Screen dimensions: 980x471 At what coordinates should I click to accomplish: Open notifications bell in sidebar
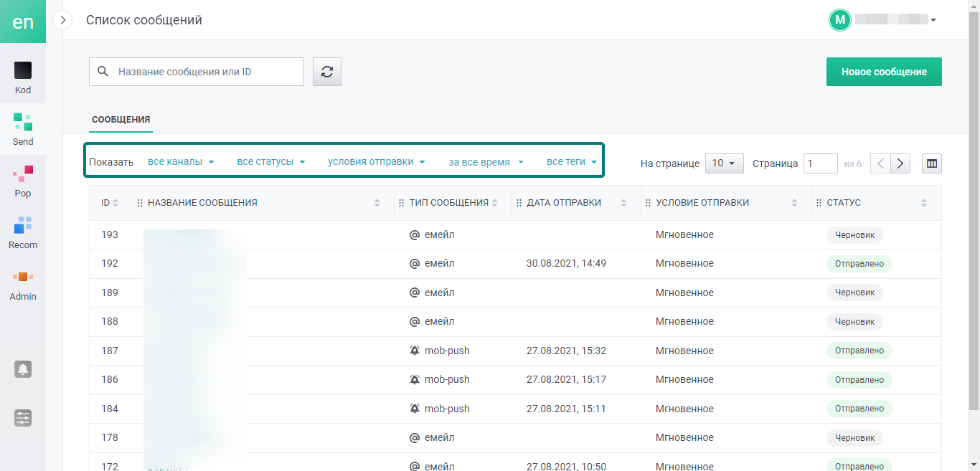23,369
